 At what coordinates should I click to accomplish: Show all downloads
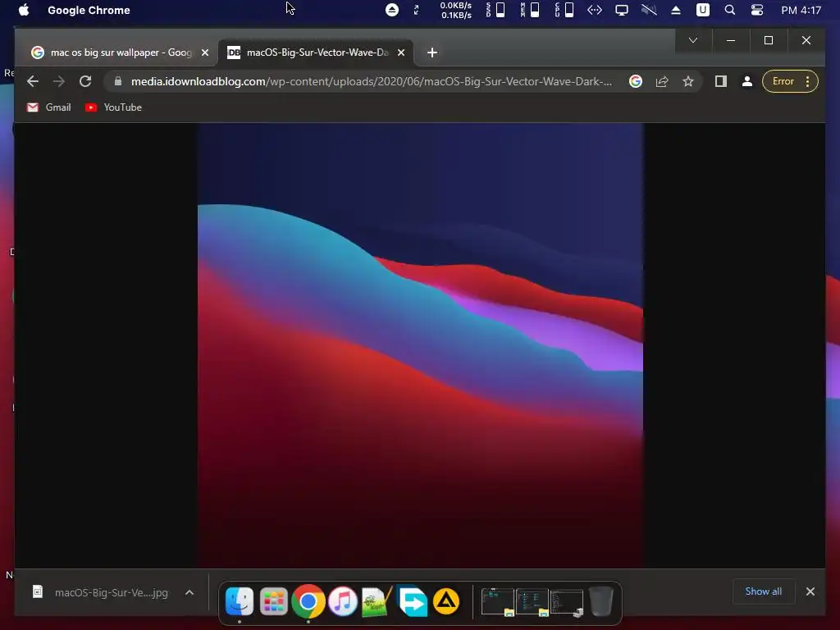click(763, 591)
